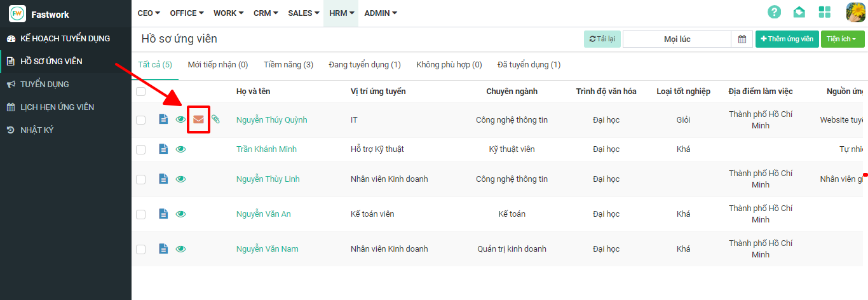Click the envelope email icon for Nguyễn Thúy Quỳnh
Viewport: 868px width, 300px height.
(x=198, y=119)
